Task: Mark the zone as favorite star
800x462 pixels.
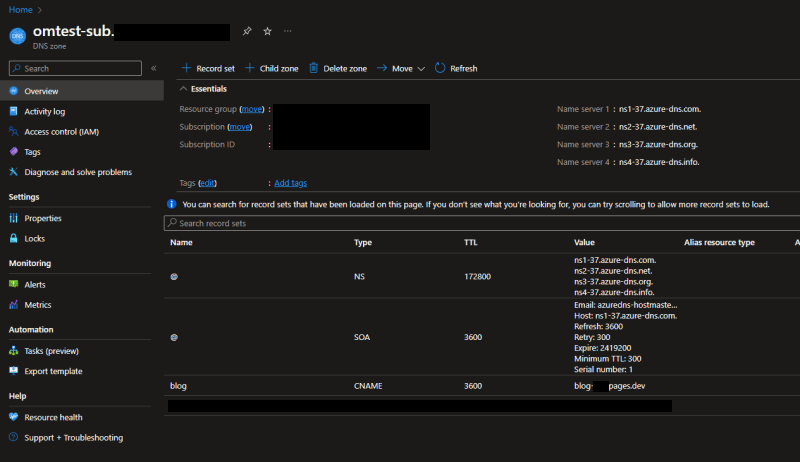Action: [x=267, y=31]
